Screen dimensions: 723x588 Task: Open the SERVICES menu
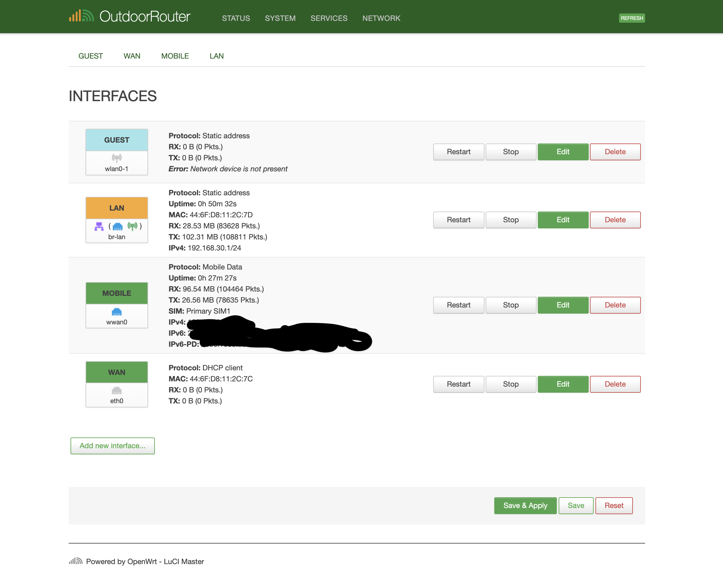pos(329,18)
